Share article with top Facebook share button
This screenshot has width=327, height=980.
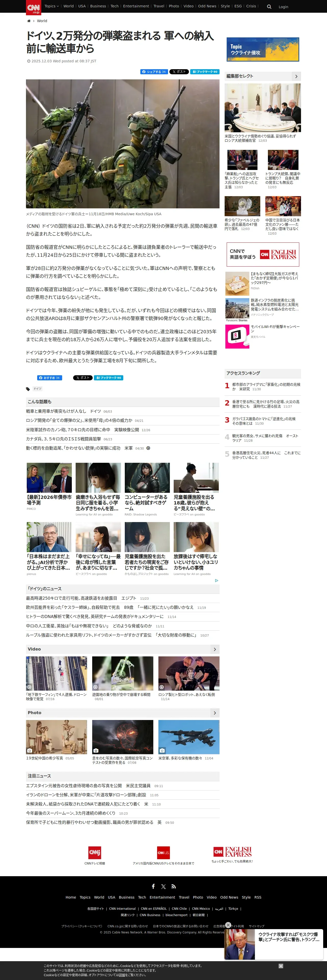click(154, 71)
